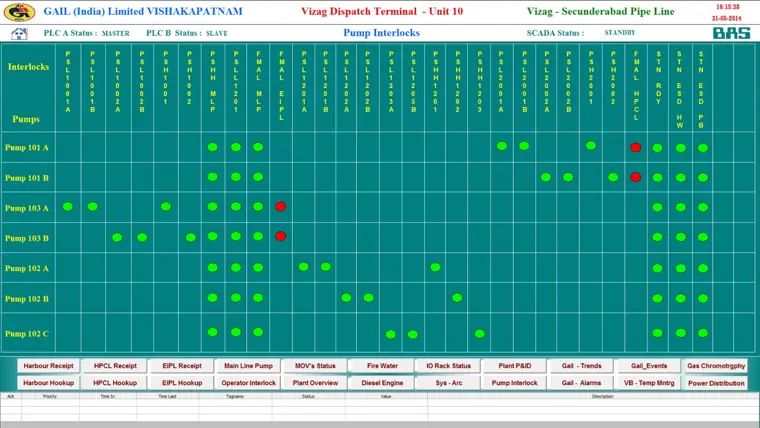Select Pump 103 A PSL1001A green indicator
Screen dimensions: 760x428
pyautogui.click(x=68, y=206)
